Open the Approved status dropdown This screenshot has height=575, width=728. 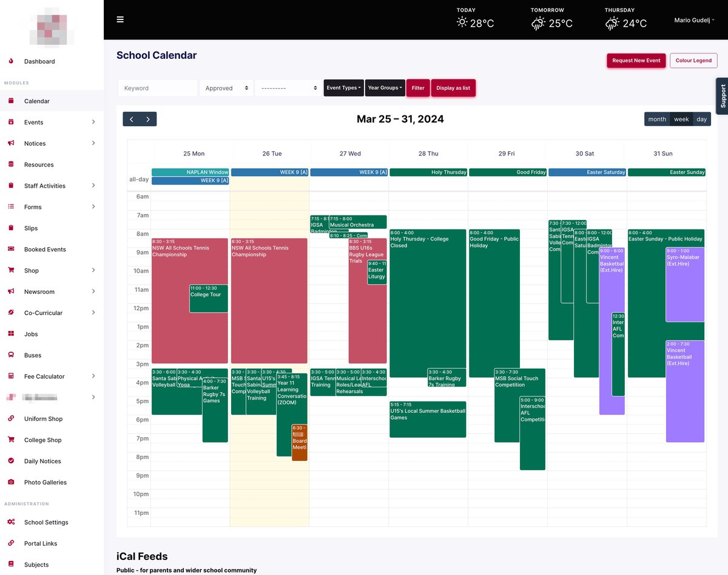[x=226, y=88]
